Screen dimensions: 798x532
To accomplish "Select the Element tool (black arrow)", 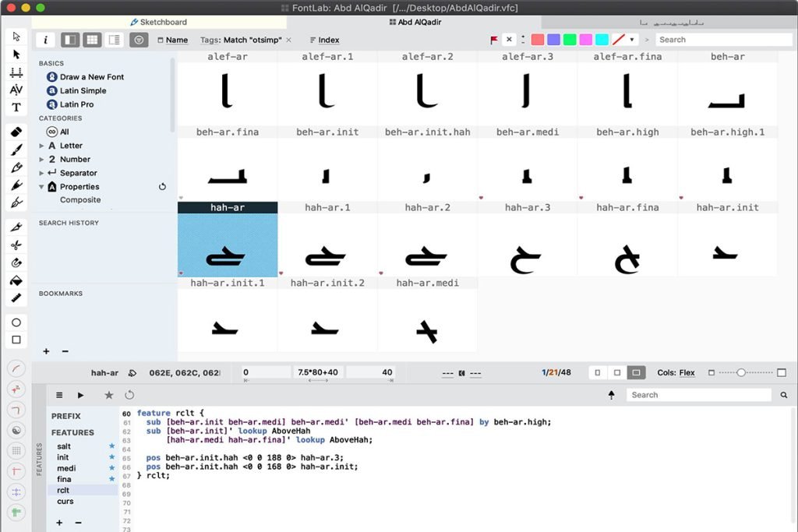I will pyautogui.click(x=16, y=55).
